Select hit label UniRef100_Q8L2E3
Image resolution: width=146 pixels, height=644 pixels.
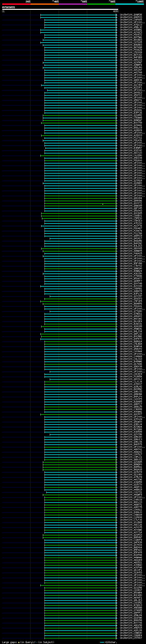pyautogui.click(x=131, y=600)
